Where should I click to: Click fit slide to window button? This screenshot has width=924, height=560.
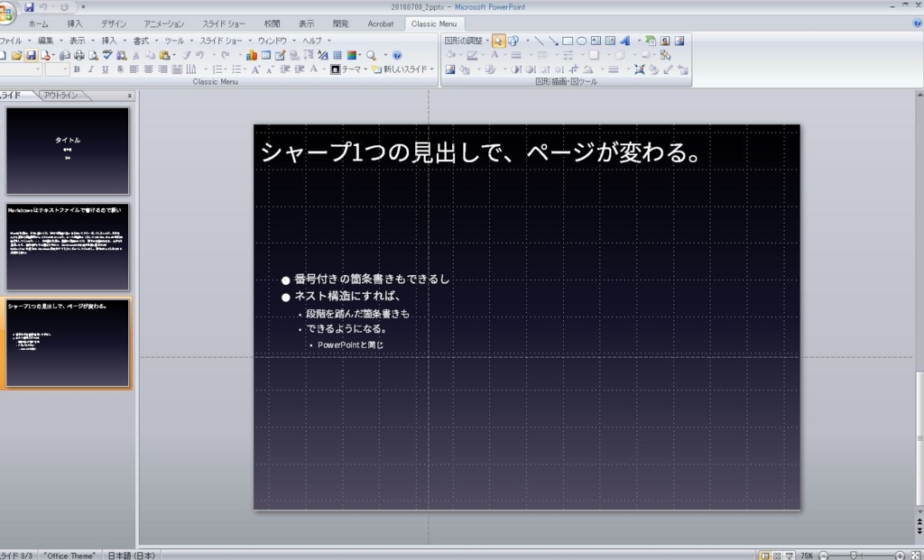tap(916, 555)
